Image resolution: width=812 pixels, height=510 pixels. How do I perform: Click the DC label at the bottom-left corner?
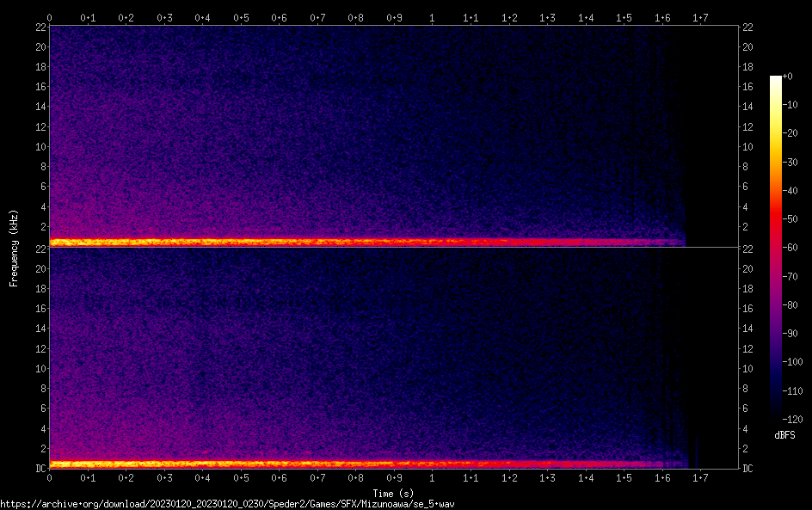point(39,468)
